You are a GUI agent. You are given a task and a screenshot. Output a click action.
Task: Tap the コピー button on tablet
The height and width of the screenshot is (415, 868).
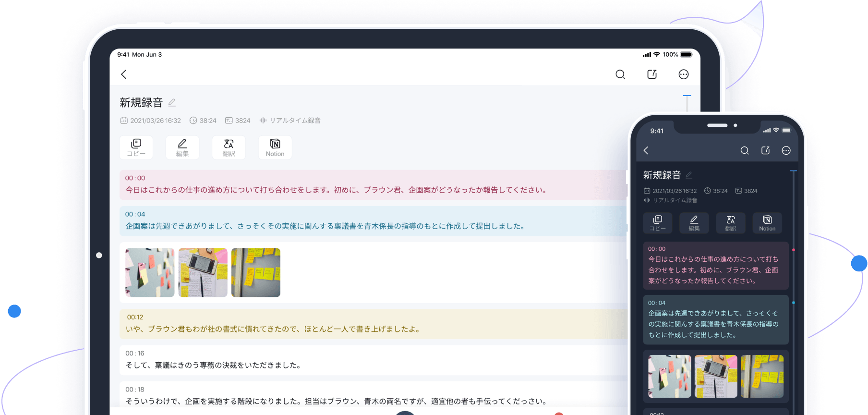[x=136, y=147]
